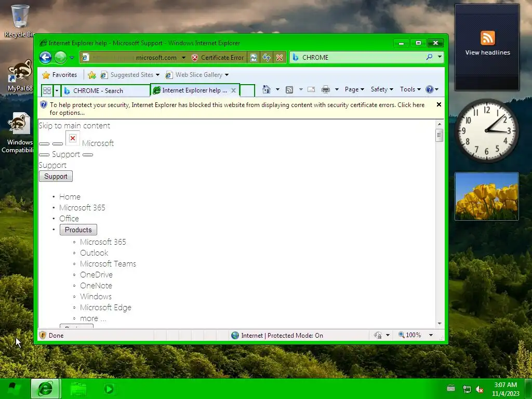Click page scrollbar down arrow
Viewport: 532px width, 399px height.
[x=440, y=324]
